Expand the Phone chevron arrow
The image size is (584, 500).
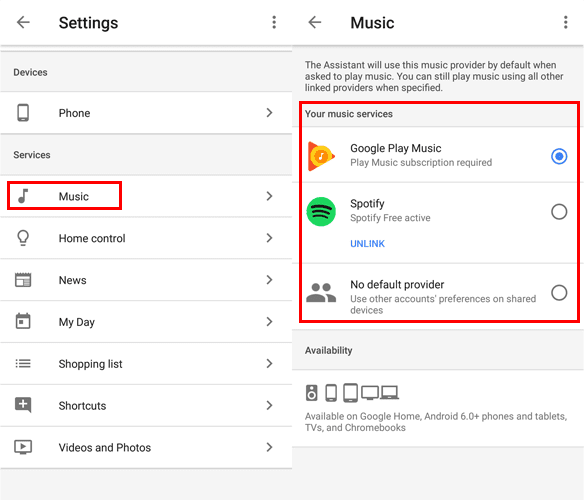(x=269, y=113)
